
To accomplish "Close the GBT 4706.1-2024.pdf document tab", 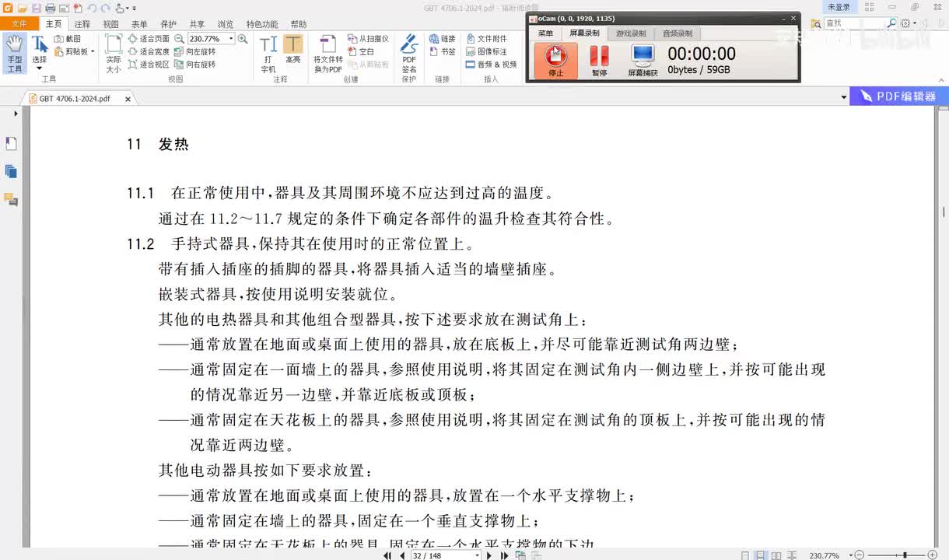I will [128, 99].
